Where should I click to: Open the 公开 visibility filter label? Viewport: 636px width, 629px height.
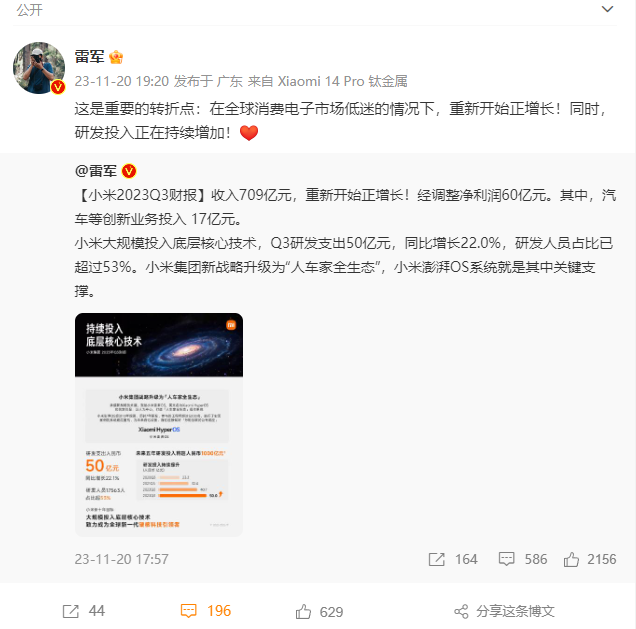click(29, 10)
